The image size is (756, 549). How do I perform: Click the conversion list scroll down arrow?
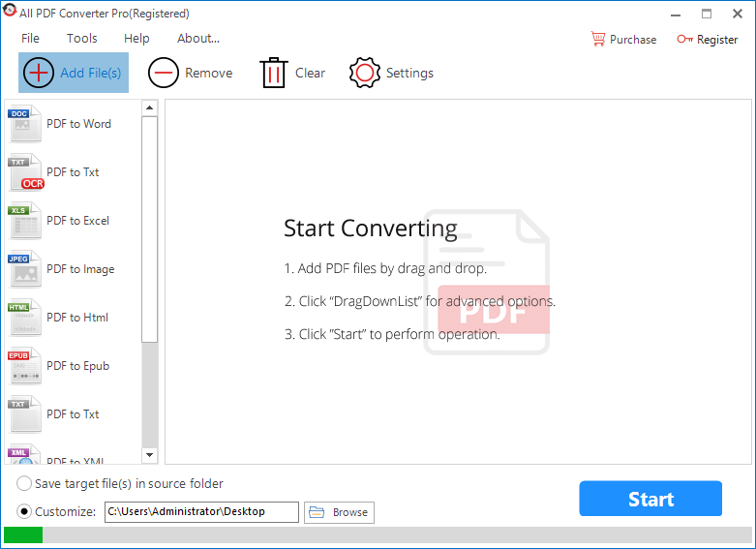pyautogui.click(x=149, y=455)
